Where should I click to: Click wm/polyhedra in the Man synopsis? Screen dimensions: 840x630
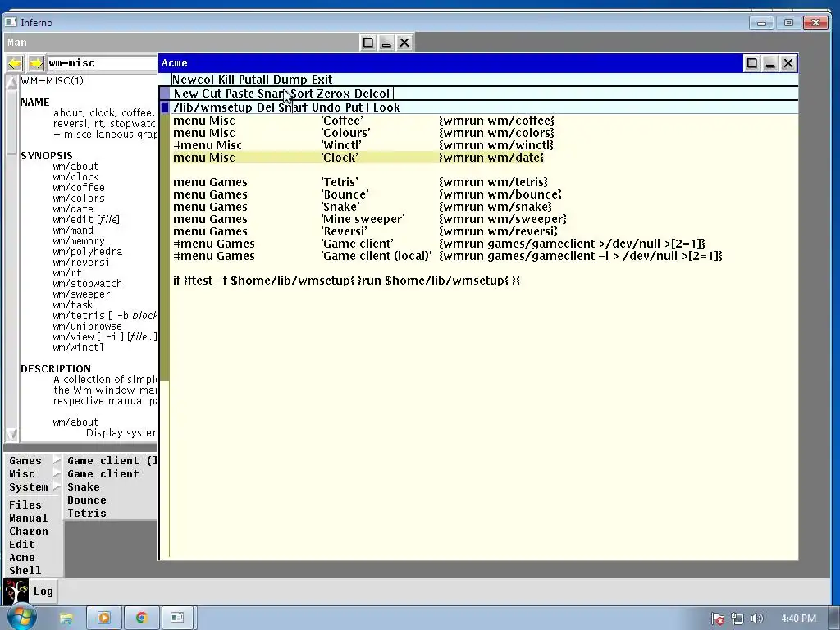87,251
